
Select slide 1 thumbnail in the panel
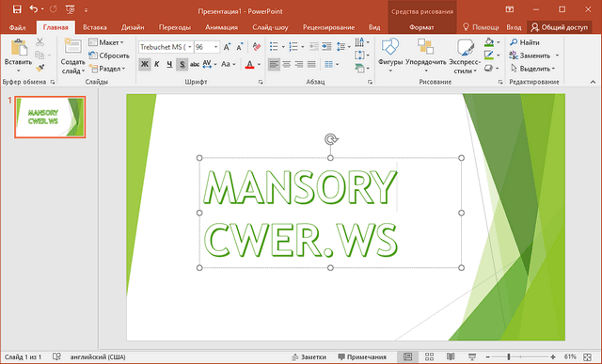click(x=50, y=118)
